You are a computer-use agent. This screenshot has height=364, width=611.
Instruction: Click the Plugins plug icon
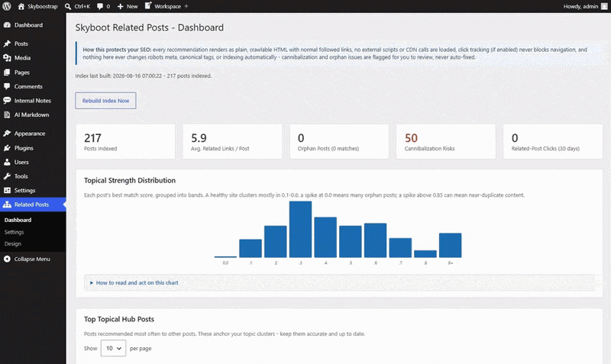point(7,148)
